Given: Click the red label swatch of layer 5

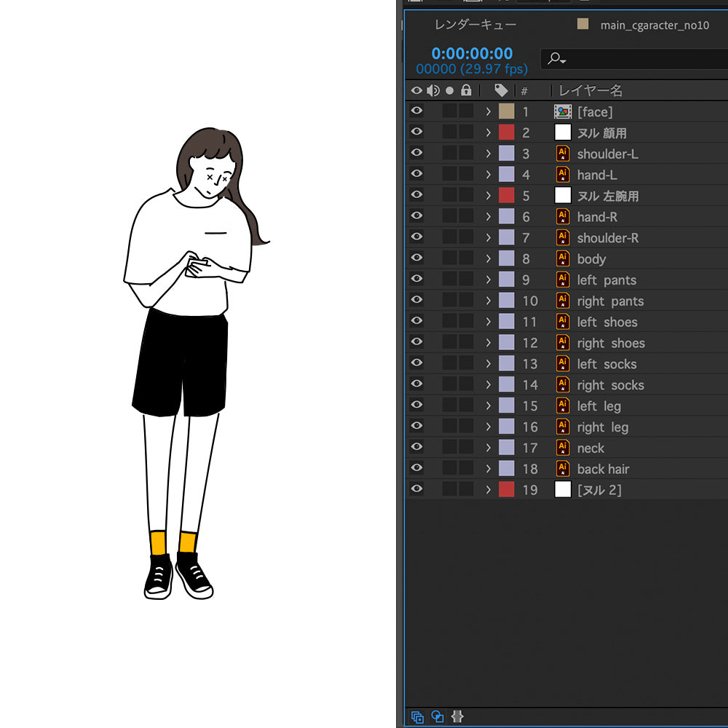Looking at the screenshot, I should click(x=506, y=196).
